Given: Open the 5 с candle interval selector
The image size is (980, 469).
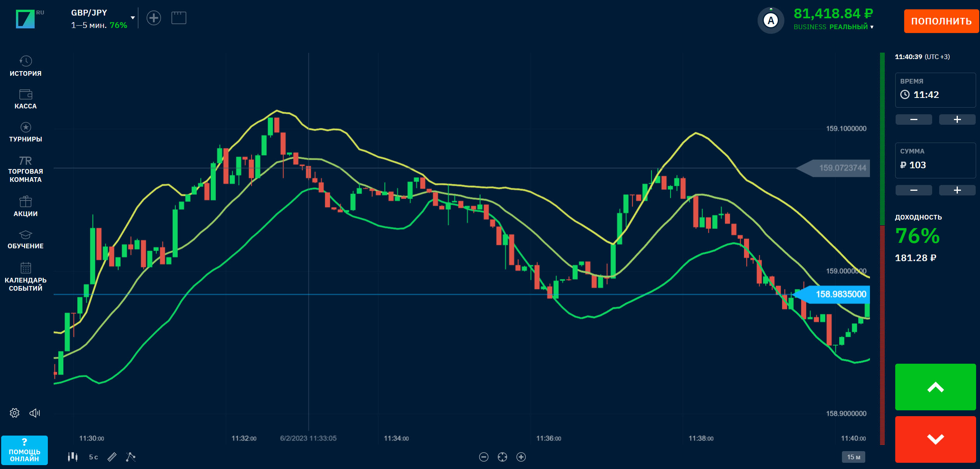Looking at the screenshot, I should click(93, 457).
